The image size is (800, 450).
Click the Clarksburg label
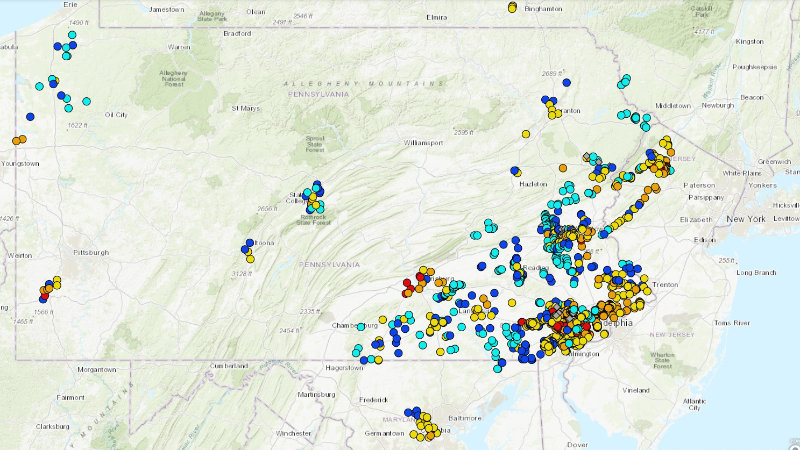[x=53, y=426]
